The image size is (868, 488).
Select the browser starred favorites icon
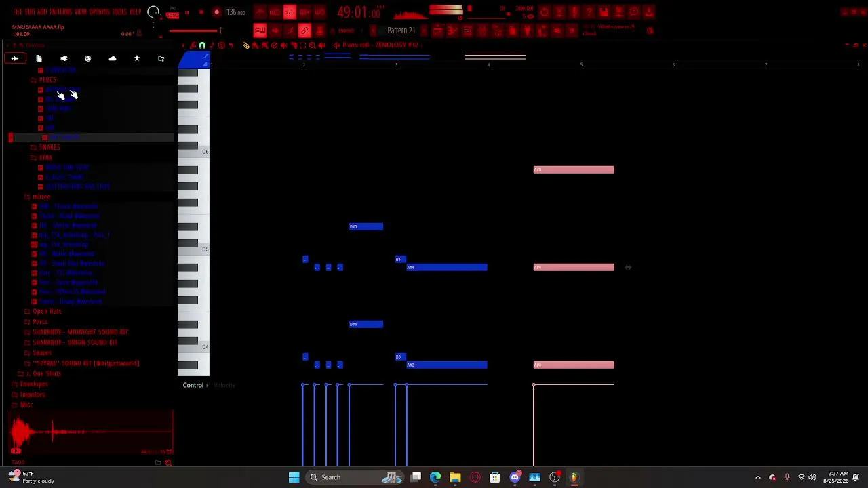(136, 58)
